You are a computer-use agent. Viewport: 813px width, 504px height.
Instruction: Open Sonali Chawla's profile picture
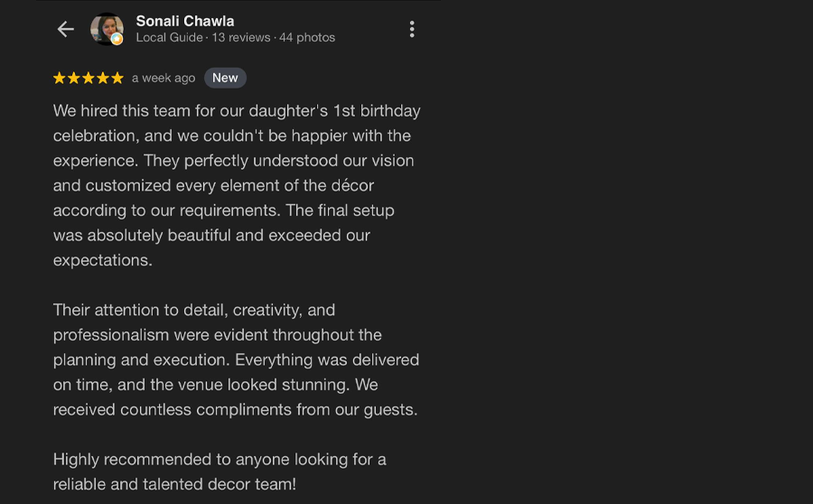[107, 29]
